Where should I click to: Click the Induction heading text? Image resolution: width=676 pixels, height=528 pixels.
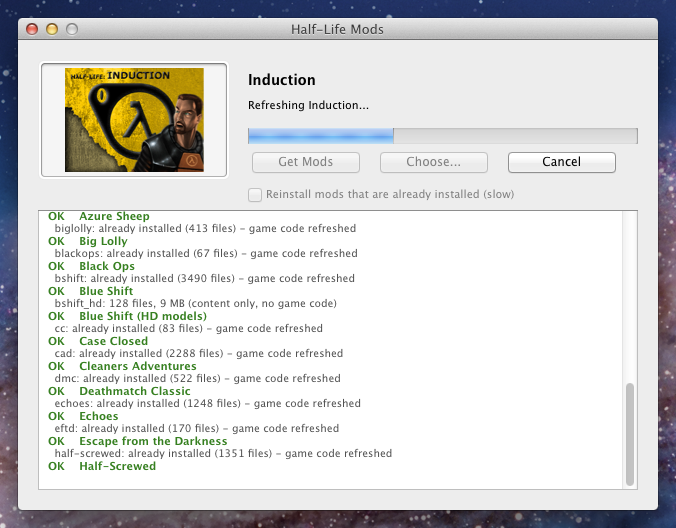pos(282,80)
